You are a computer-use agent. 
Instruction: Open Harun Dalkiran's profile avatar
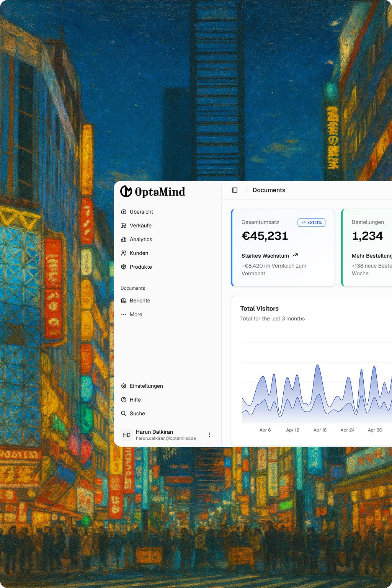(x=127, y=435)
